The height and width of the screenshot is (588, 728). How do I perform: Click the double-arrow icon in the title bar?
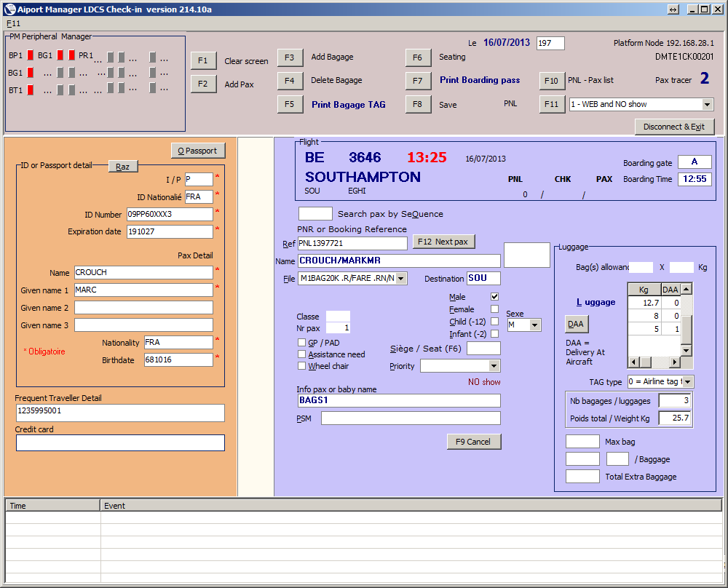[x=673, y=9]
